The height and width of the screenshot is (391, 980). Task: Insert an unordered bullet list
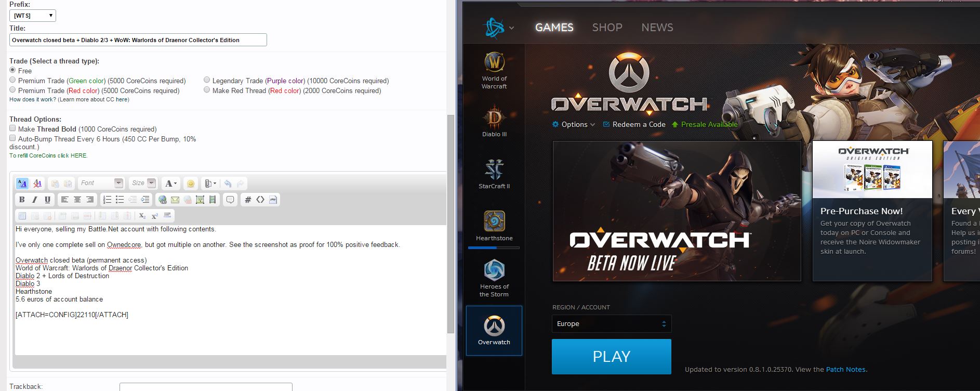tap(120, 199)
